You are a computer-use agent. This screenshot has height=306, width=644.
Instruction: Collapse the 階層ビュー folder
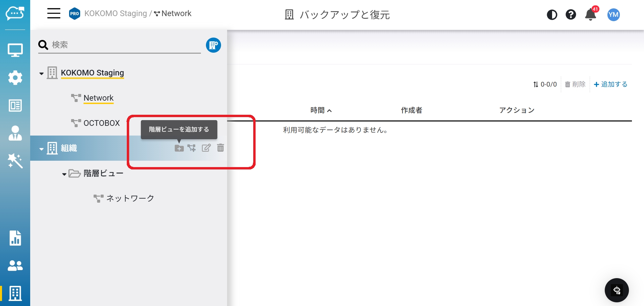click(x=64, y=174)
